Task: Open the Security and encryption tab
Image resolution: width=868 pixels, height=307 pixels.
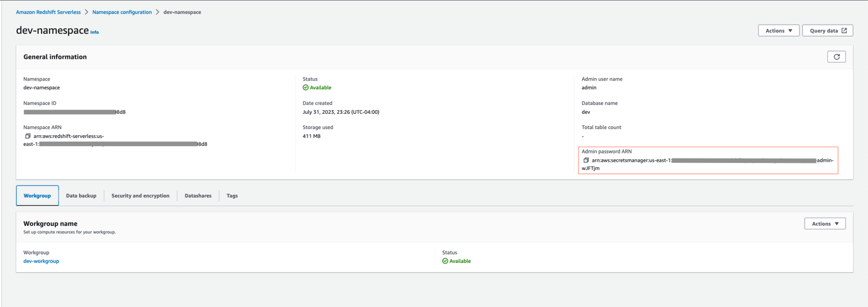Action: [140, 196]
